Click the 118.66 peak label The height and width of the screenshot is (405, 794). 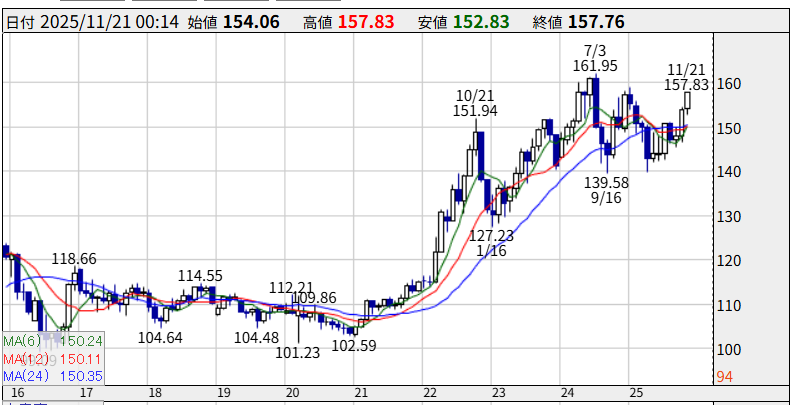coord(74,259)
